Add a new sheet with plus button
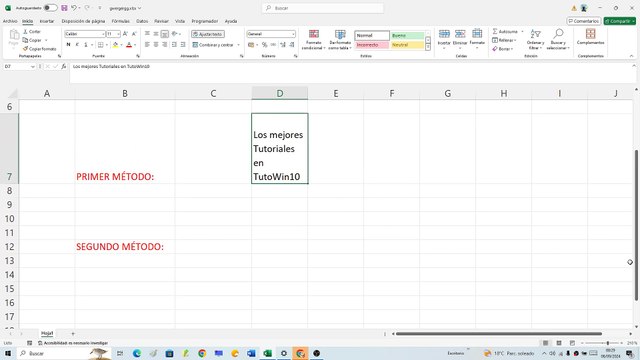This screenshot has height=360, width=640. point(73,333)
